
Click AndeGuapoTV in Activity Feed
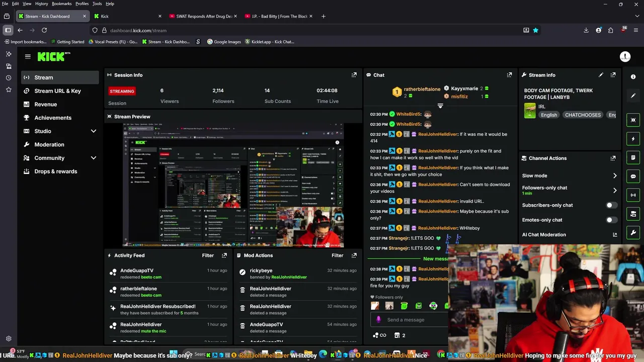point(137,270)
